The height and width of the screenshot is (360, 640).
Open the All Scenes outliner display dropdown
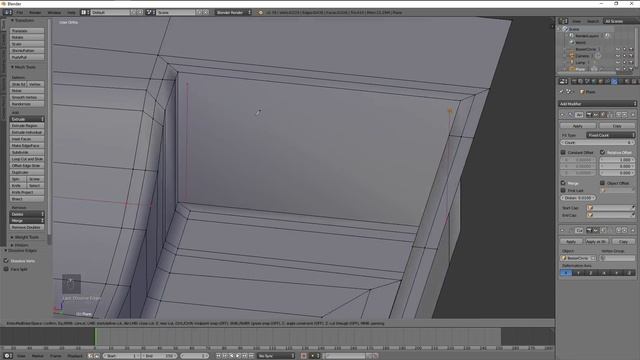621,21
